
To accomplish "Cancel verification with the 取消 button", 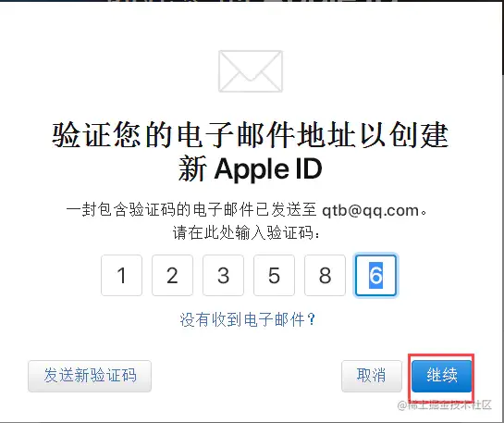I will (372, 376).
